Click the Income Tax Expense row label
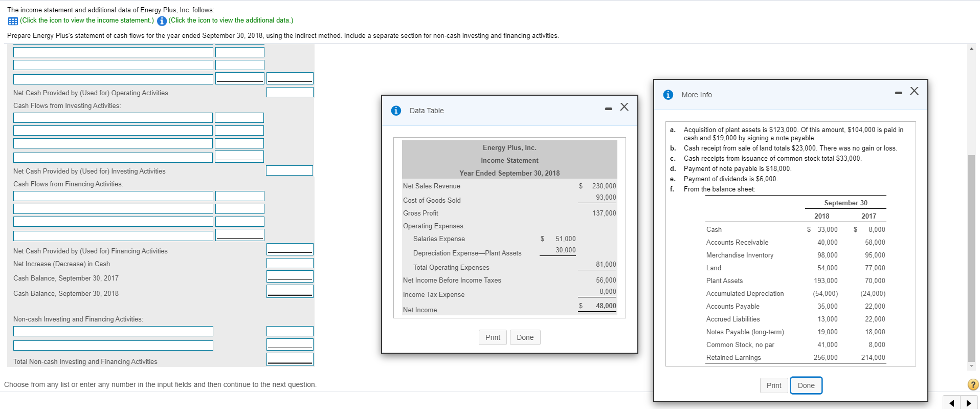 [x=434, y=294]
